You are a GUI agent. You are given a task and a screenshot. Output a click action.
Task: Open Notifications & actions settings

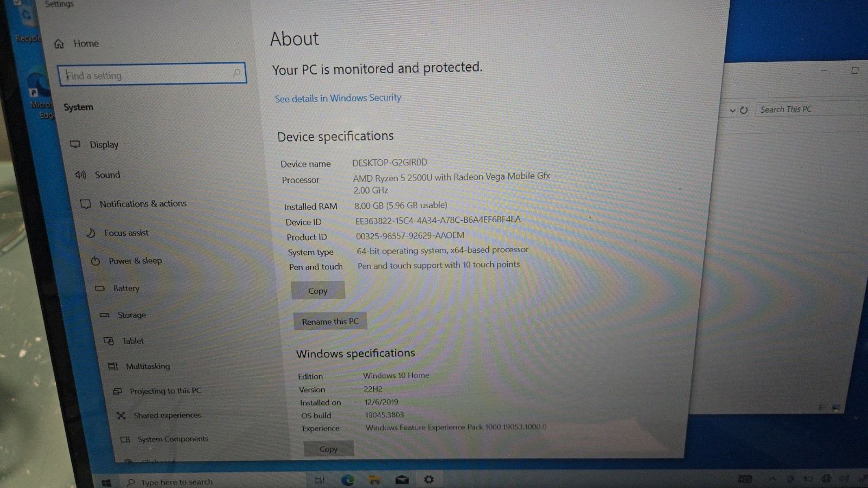pos(133,204)
